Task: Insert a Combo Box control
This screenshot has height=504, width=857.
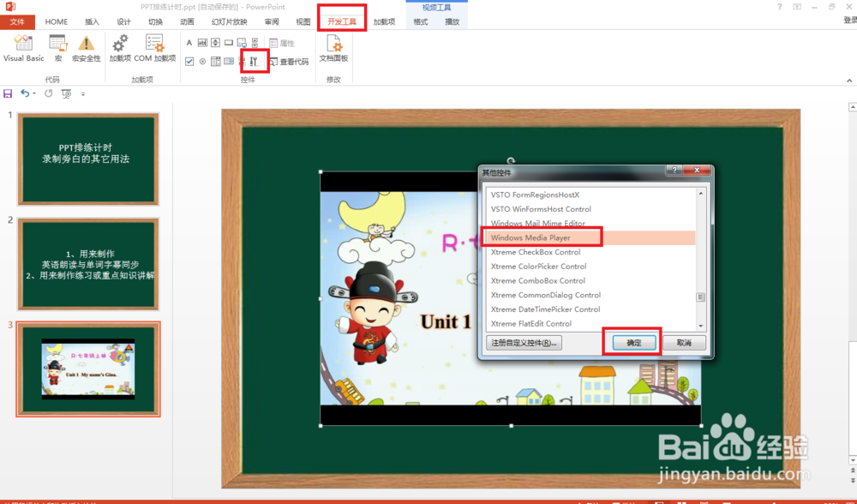Action: click(x=229, y=61)
